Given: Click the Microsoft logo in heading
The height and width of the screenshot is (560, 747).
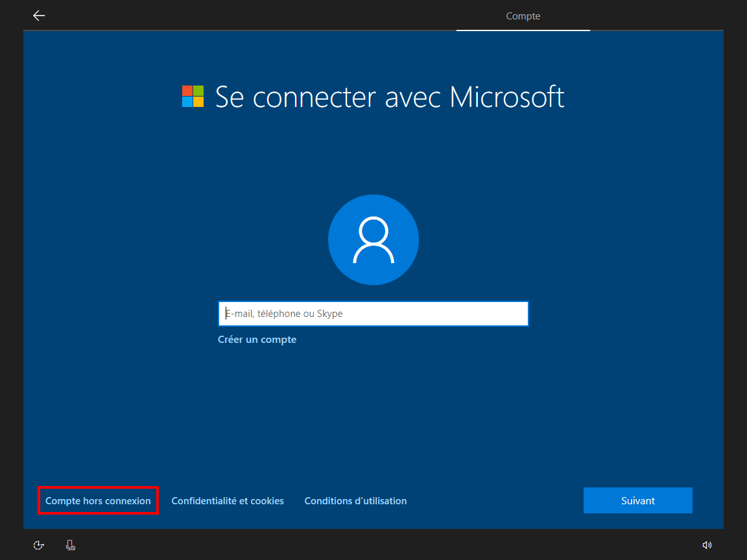Looking at the screenshot, I should pyautogui.click(x=193, y=96).
